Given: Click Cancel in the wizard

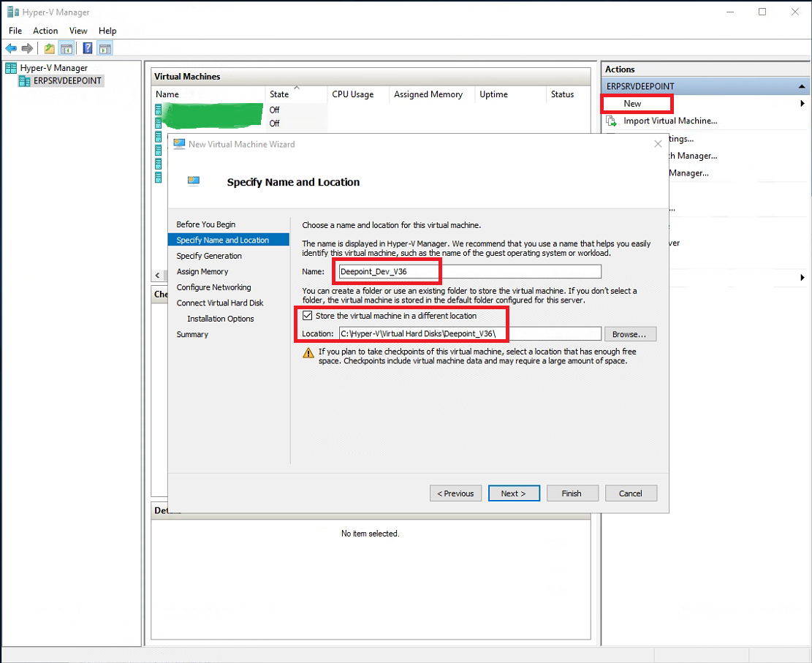Looking at the screenshot, I should click(631, 493).
